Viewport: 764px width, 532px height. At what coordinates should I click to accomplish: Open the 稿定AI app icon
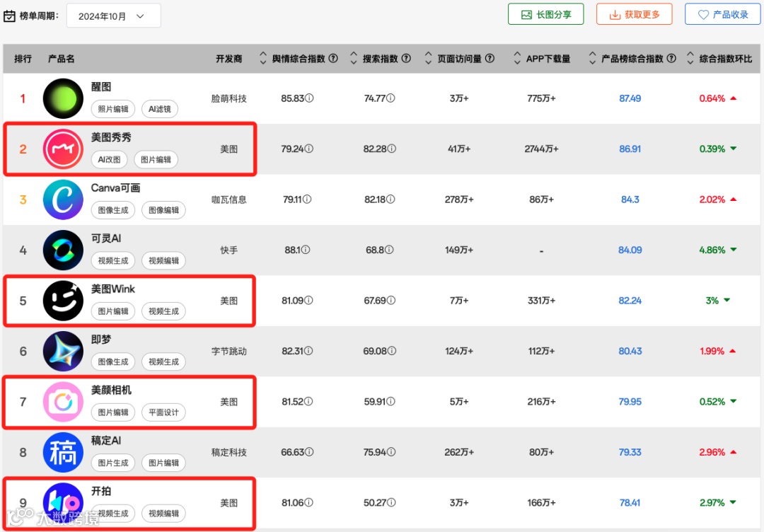pyautogui.click(x=64, y=453)
